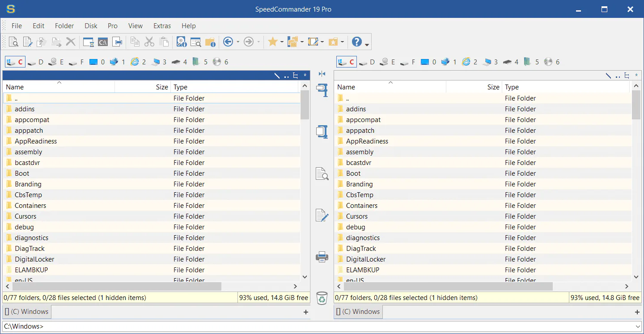
Task: Click the gray Forward arrow button
Action: point(249,42)
